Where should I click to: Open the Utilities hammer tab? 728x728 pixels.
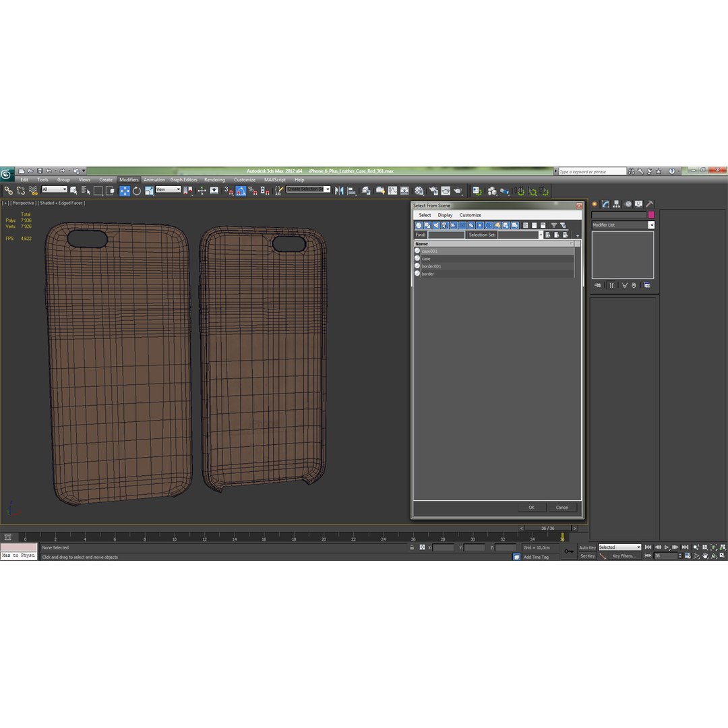(x=650, y=204)
